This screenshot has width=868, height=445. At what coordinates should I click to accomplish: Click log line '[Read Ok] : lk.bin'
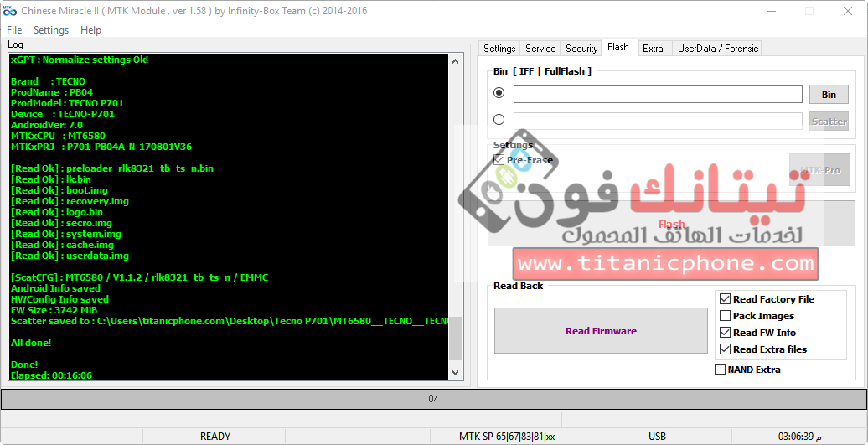click(x=51, y=179)
